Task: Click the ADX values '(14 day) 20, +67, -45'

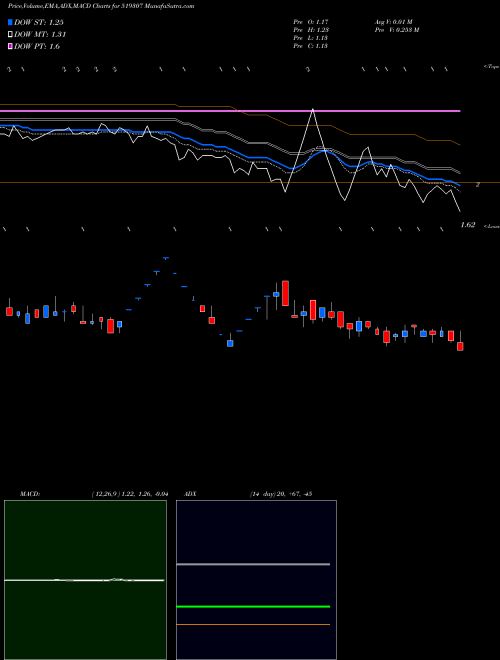Action: coord(281,494)
